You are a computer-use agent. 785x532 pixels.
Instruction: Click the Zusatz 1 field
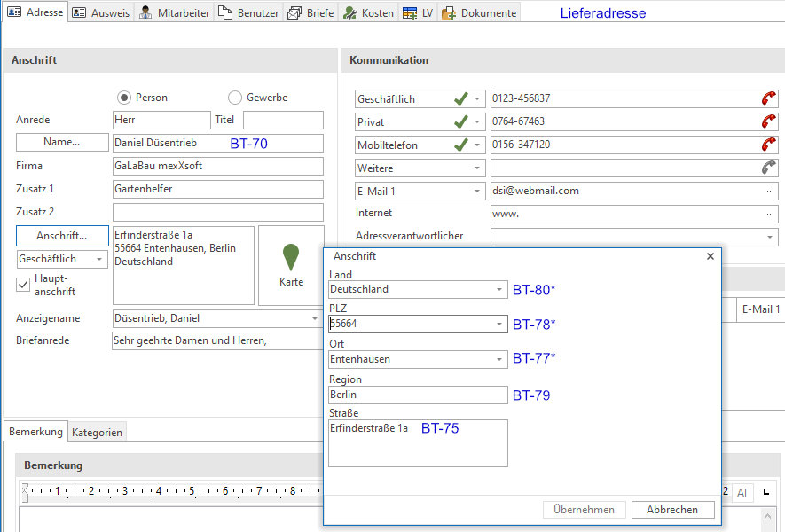point(218,189)
